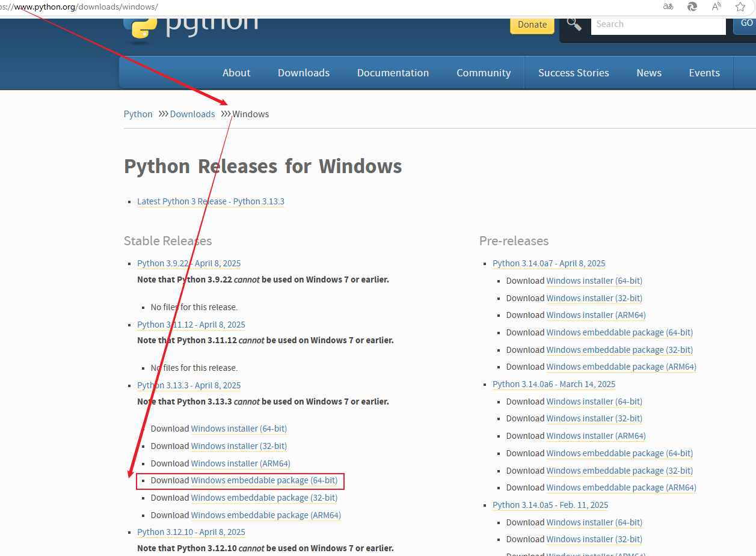Download 3.14.0a7 Windows embeddable package (64-bit)
The image size is (756, 556).
pyautogui.click(x=619, y=332)
